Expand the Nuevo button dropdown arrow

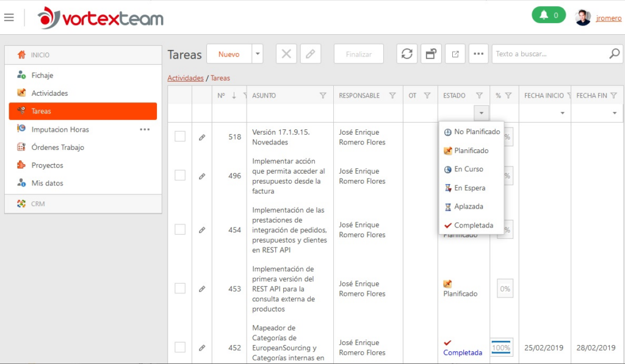coord(258,54)
